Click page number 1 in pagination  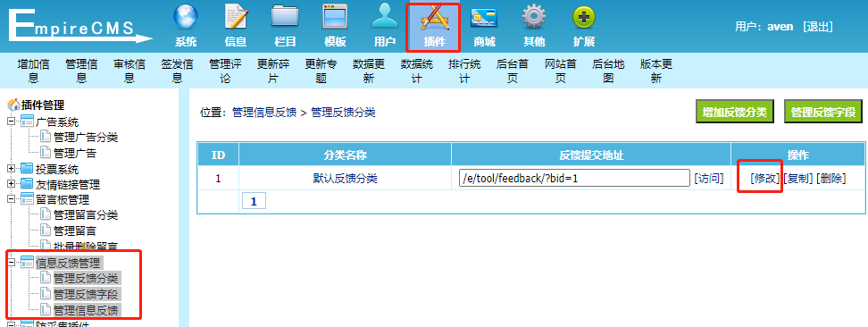click(x=255, y=201)
